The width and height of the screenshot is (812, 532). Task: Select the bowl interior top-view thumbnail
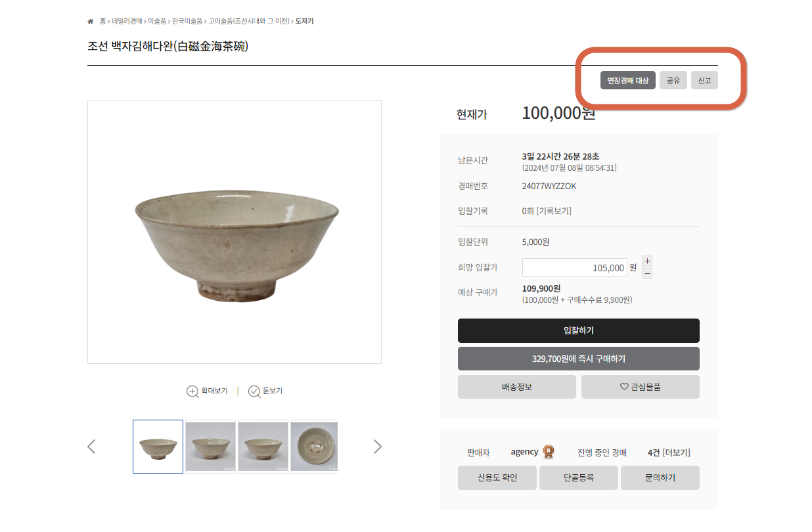coord(314,447)
